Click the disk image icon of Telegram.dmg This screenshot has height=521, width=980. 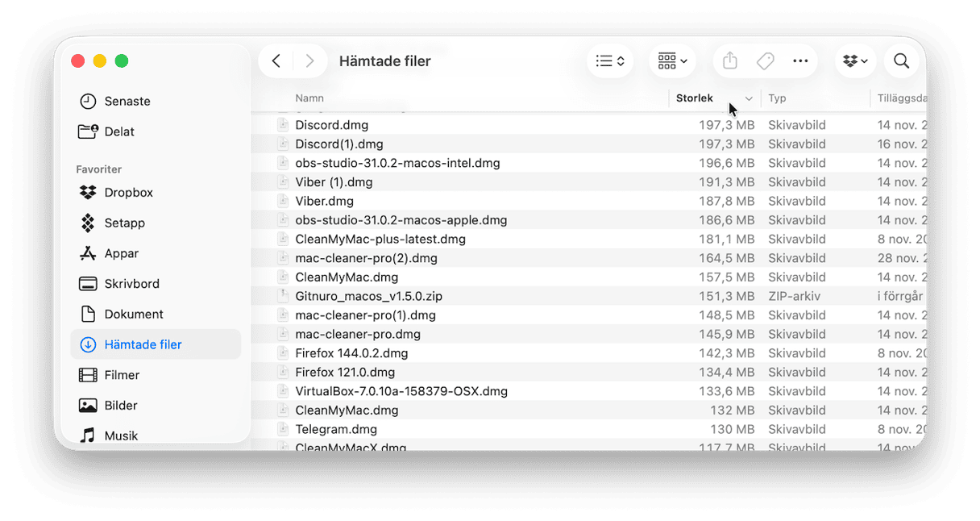pos(283,429)
